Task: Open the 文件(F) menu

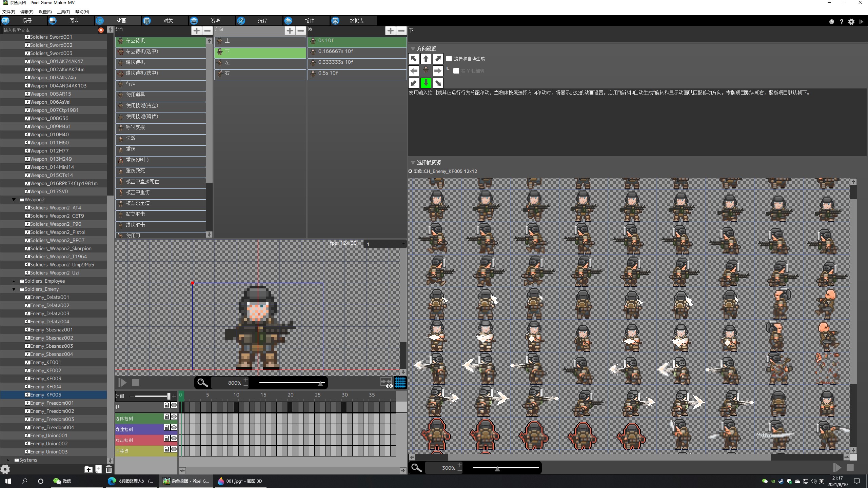Action: tap(8, 12)
